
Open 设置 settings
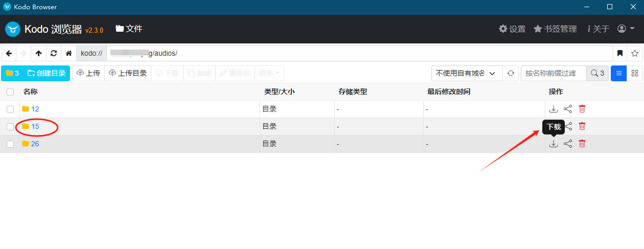[x=512, y=29]
